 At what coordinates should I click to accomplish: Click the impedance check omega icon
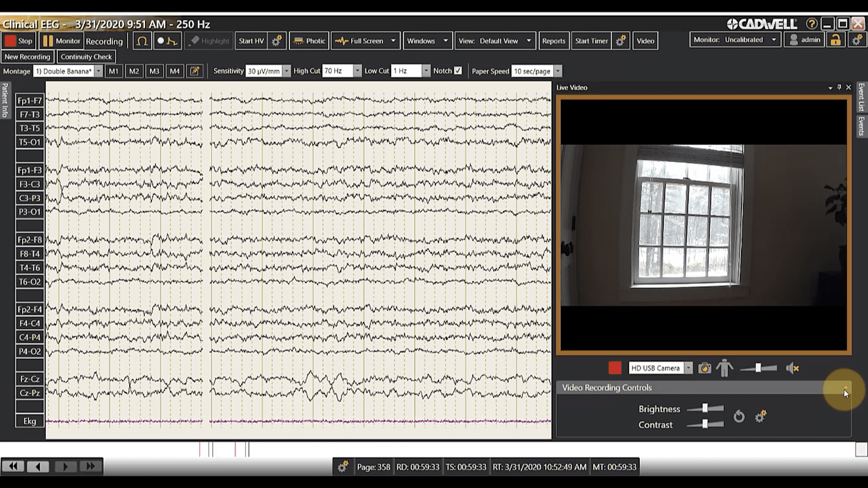tap(142, 41)
